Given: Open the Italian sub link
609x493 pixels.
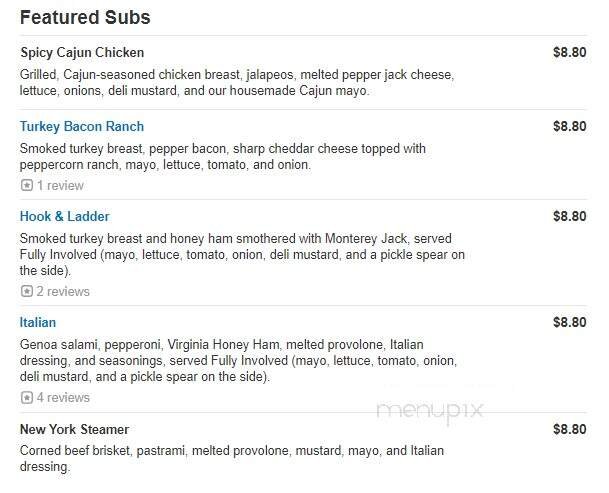Looking at the screenshot, I should [x=38, y=323].
